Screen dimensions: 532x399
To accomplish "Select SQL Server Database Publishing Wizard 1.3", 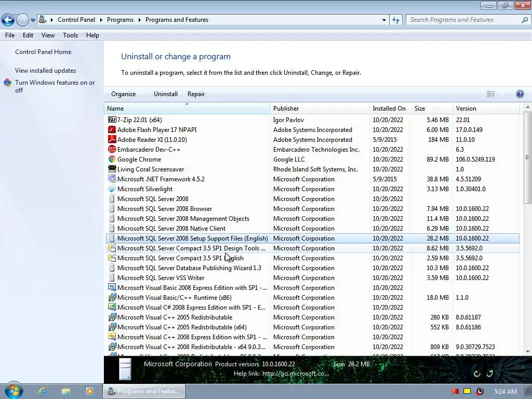I will (x=312, y=268).
